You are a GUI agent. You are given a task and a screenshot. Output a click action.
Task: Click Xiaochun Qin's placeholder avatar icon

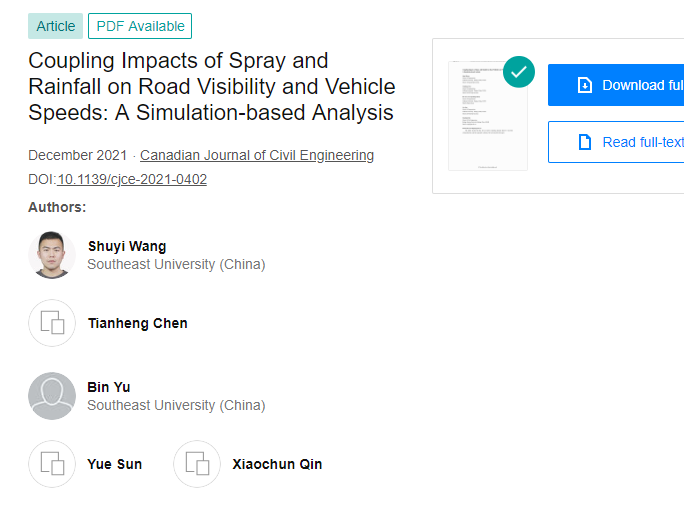click(197, 464)
